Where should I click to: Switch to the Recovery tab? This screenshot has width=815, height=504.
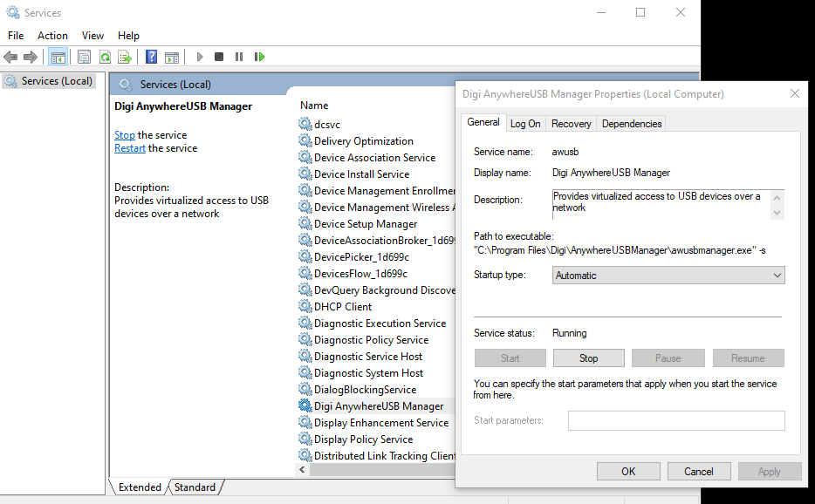coord(571,124)
